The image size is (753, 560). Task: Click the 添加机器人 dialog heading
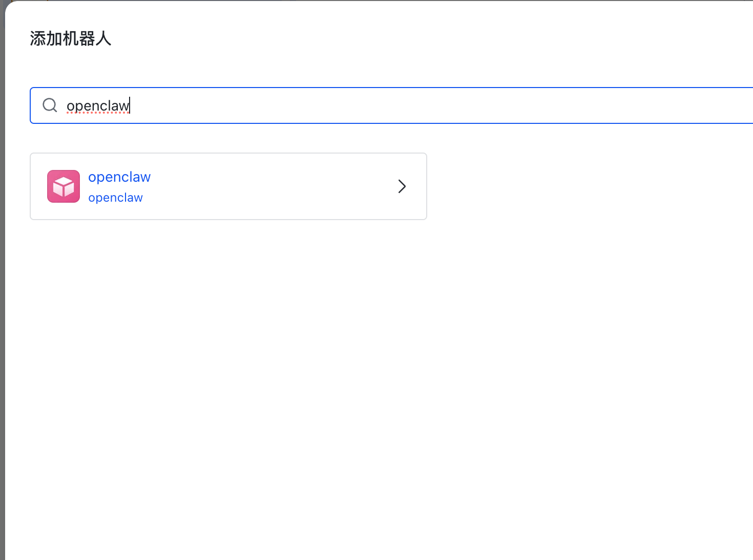pyautogui.click(x=71, y=39)
